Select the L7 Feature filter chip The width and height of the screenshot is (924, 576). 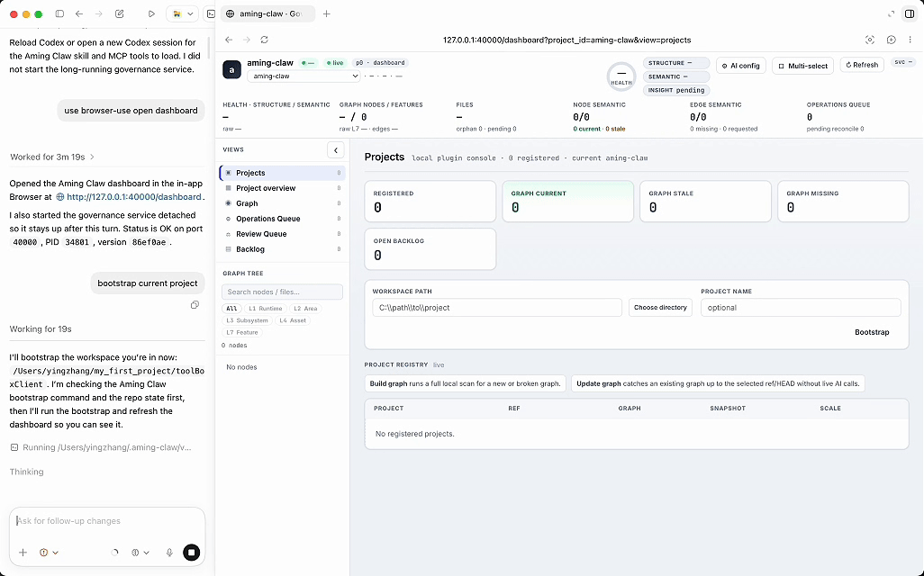pyautogui.click(x=242, y=332)
